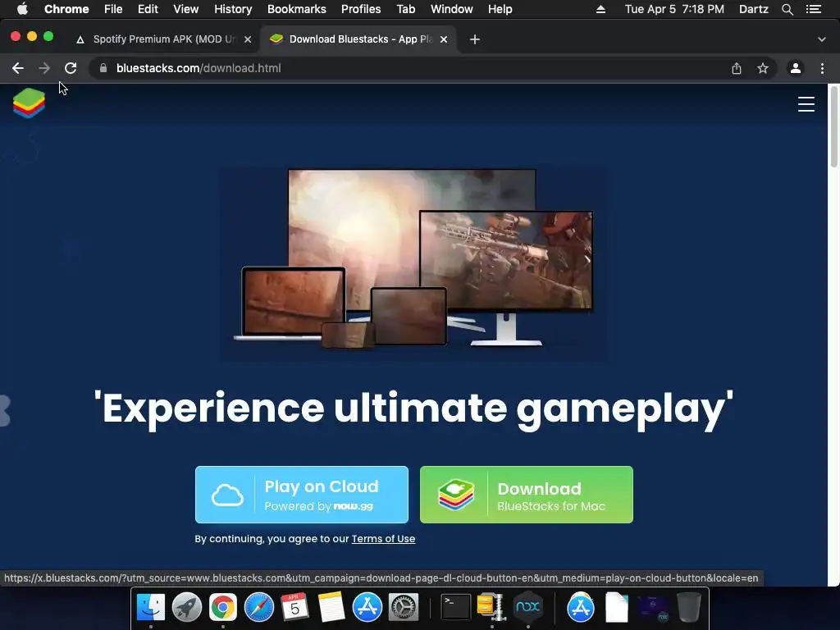Open Nox player from the Dock
This screenshot has width=840, height=630.
(x=527, y=606)
